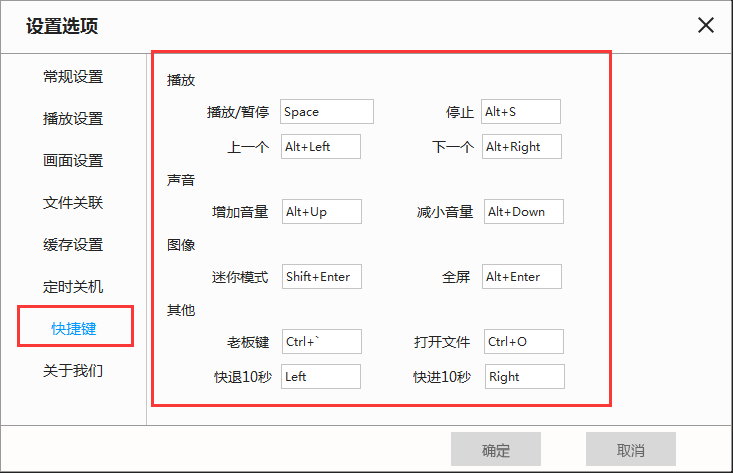This screenshot has height=473, width=733.
Task: Click the 上一个 Alt+Left field
Action: 321,147
